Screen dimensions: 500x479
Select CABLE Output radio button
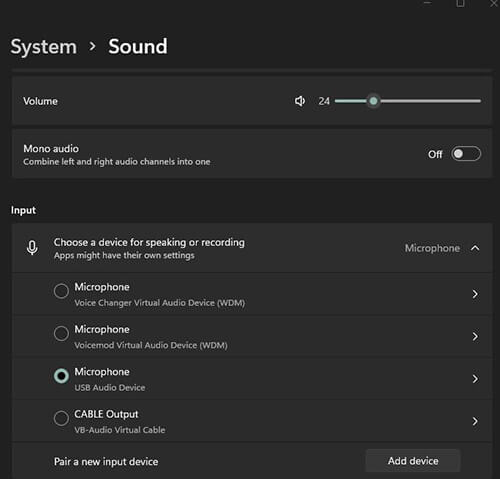[61, 418]
